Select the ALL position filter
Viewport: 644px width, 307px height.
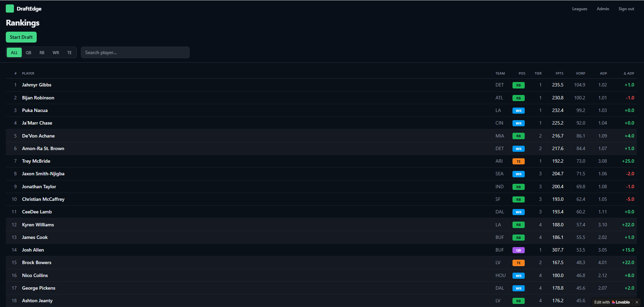[14, 52]
